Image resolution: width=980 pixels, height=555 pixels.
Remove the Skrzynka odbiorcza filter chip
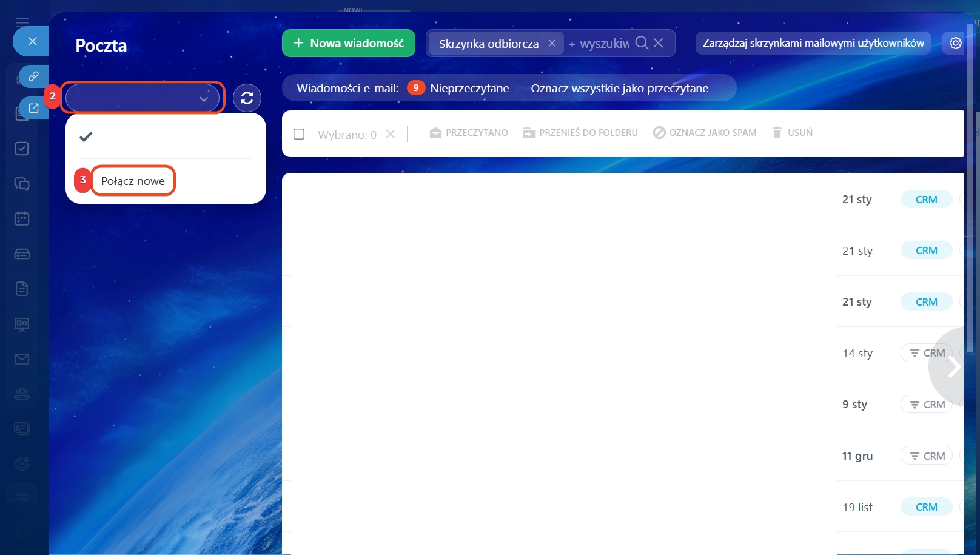coord(552,43)
